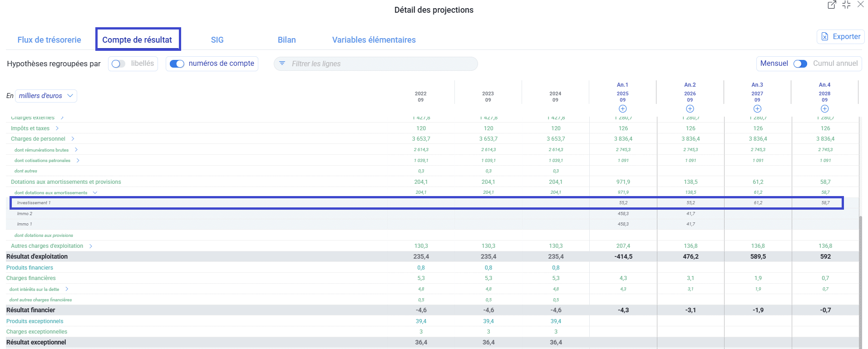The height and width of the screenshot is (349, 868).
Task: Open the projections in a new window
Action: (x=832, y=5)
